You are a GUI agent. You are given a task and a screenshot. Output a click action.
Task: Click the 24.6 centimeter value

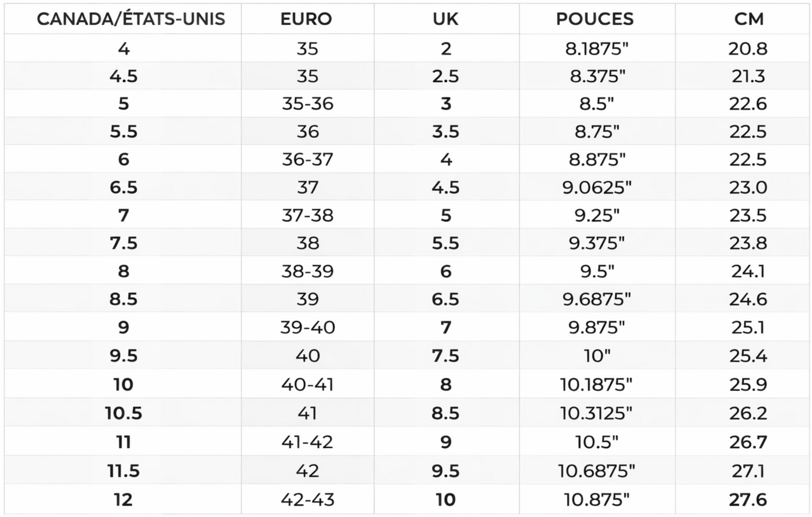[x=748, y=299]
